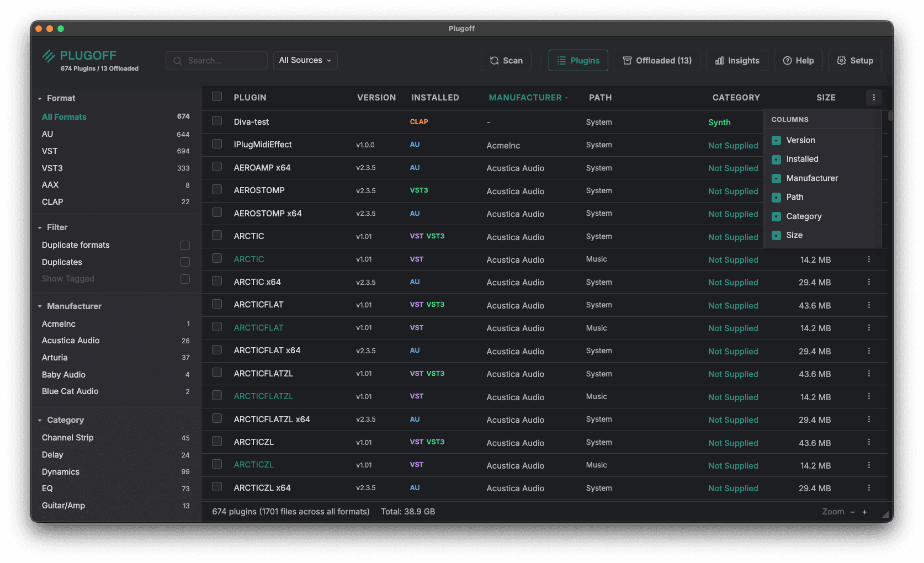
Task: Open row menu for ARCTICFLATZL 43.6 MB
Action: (869, 374)
